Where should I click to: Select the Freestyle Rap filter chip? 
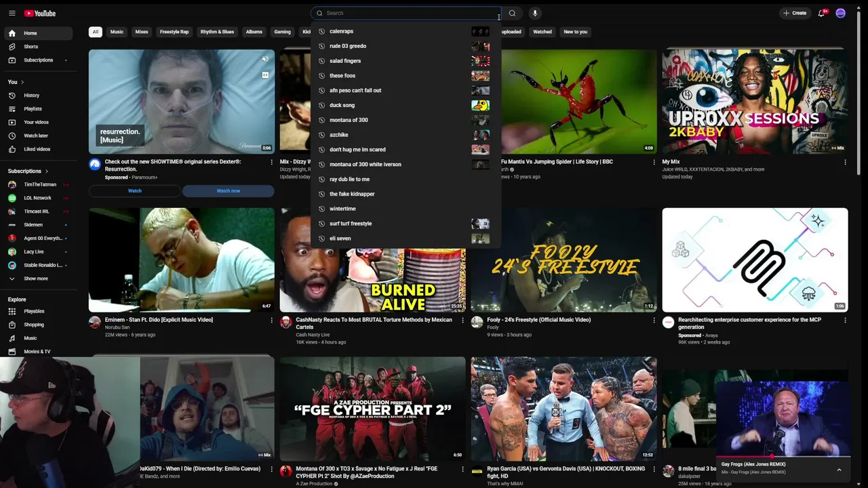click(x=174, y=32)
